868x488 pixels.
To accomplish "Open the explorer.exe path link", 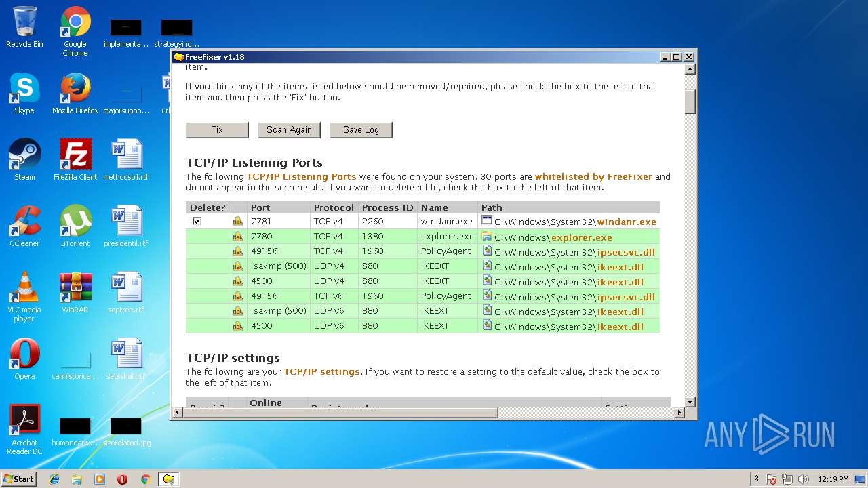I will pos(582,237).
